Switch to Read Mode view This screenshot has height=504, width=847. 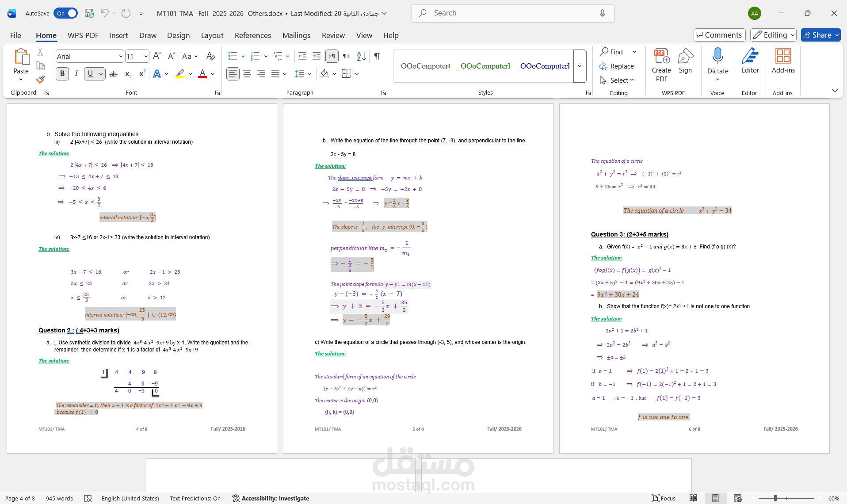pyautogui.click(x=693, y=498)
